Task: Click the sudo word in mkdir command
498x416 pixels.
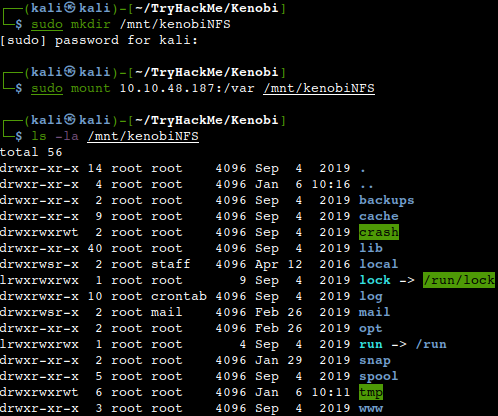Action: click(47, 24)
